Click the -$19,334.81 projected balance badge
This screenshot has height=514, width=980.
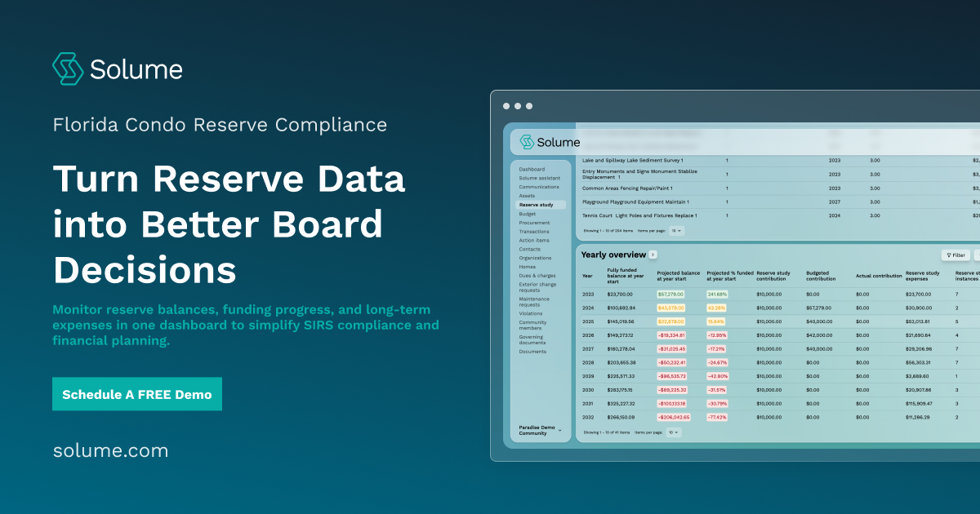click(x=671, y=335)
